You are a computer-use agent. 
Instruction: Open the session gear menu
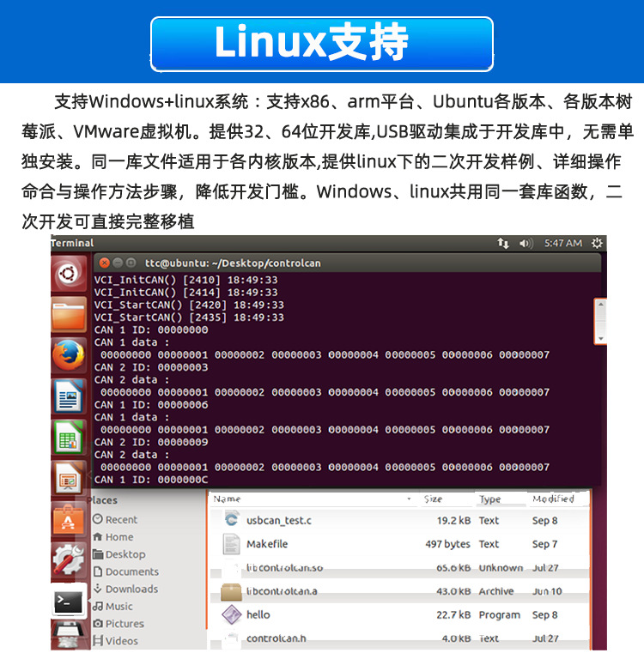coord(597,244)
